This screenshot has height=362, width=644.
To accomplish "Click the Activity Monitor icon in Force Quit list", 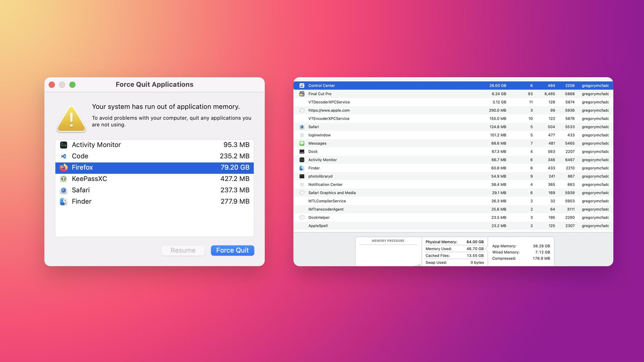I will coord(64,145).
